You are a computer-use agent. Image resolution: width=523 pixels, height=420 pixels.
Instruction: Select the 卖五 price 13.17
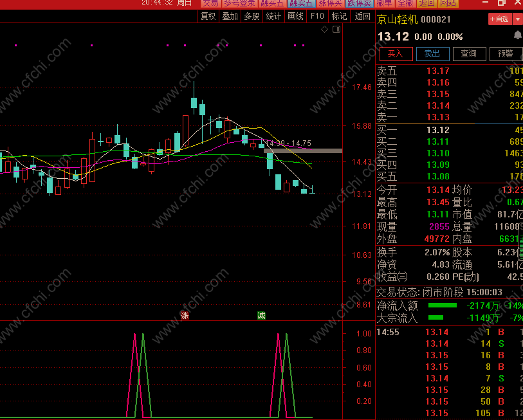coord(438,71)
